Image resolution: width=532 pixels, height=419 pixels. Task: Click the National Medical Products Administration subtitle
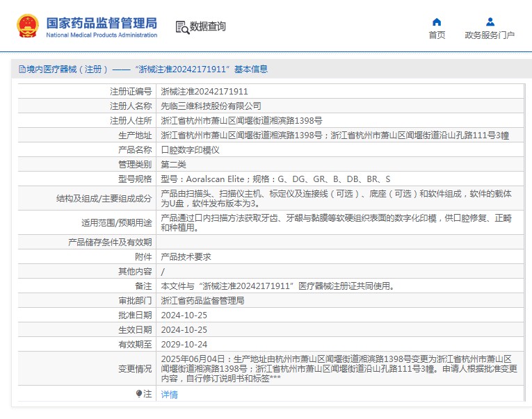pyautogui.click(x=102, y=35)
